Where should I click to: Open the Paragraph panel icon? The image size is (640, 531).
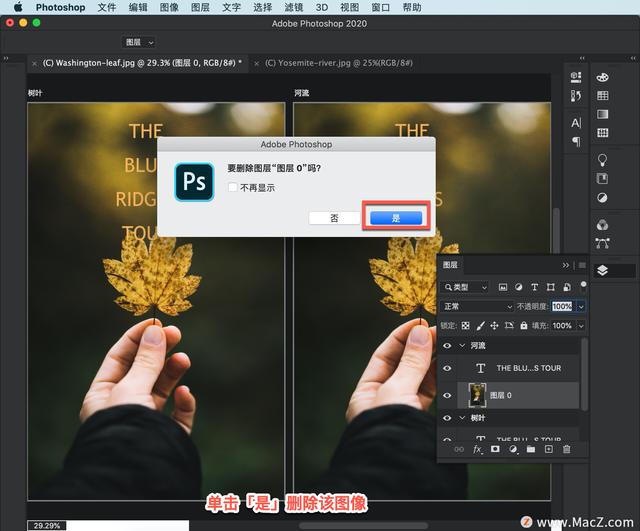tap(576, 141)
